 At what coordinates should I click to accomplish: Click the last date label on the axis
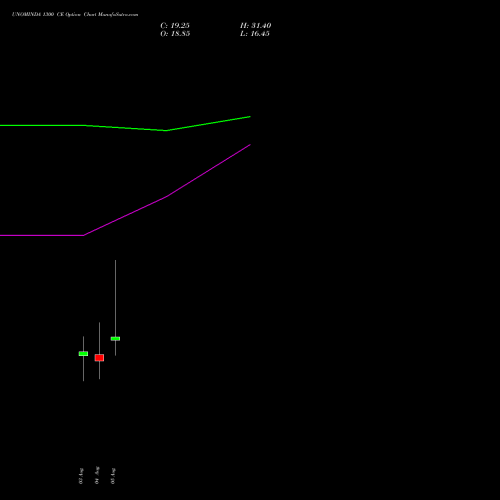[113, 476]
